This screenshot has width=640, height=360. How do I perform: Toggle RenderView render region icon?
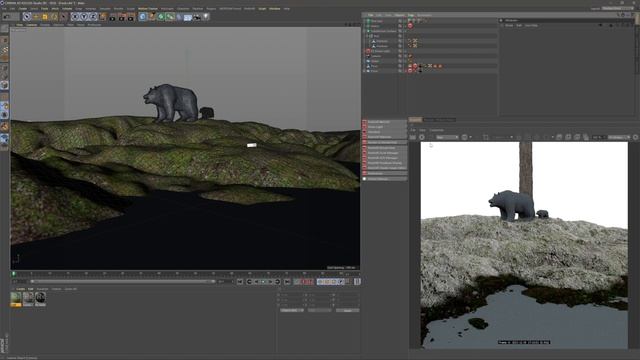click(486, 137)
